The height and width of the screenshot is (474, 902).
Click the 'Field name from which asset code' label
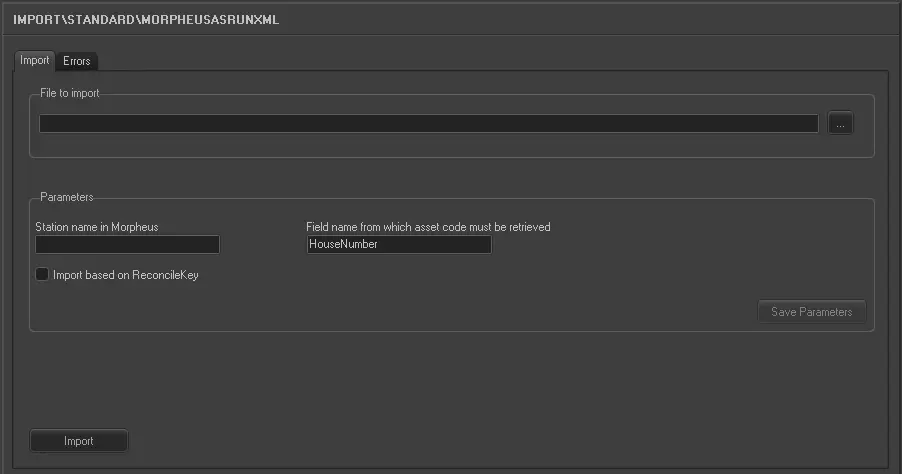tap(428, 227)
